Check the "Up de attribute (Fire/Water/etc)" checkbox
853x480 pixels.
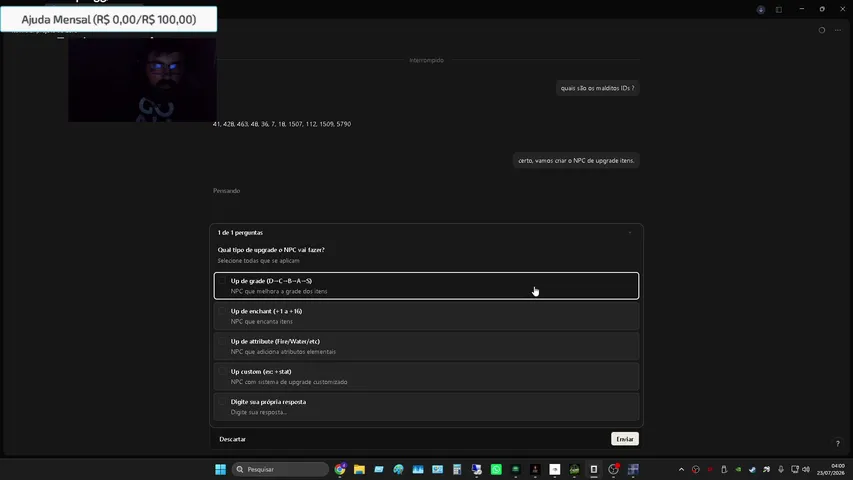[222, 341]
